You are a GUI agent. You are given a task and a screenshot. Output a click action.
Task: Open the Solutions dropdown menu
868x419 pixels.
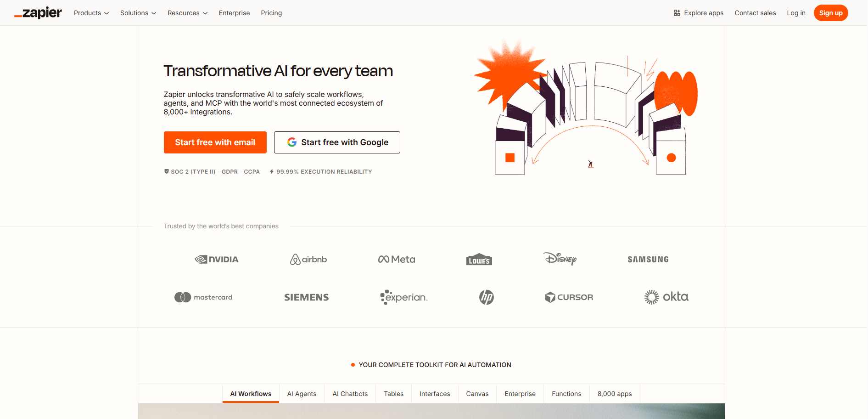(x=138, y=13)
